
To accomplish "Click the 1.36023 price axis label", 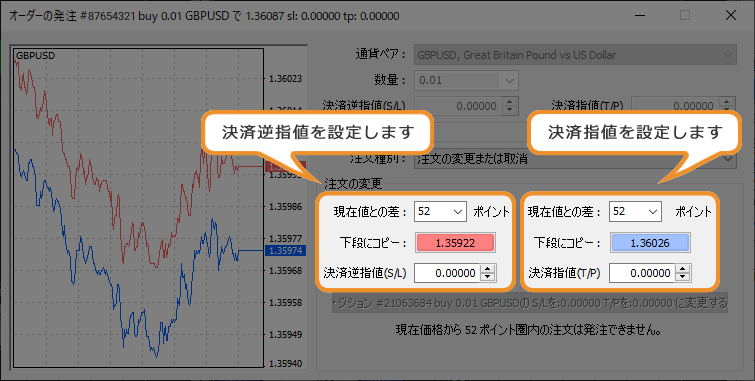I will (x=286, y=79).
